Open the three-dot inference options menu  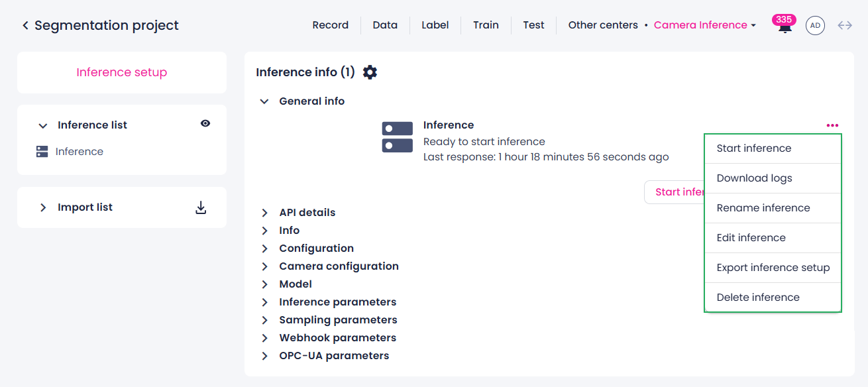point(832,125)
